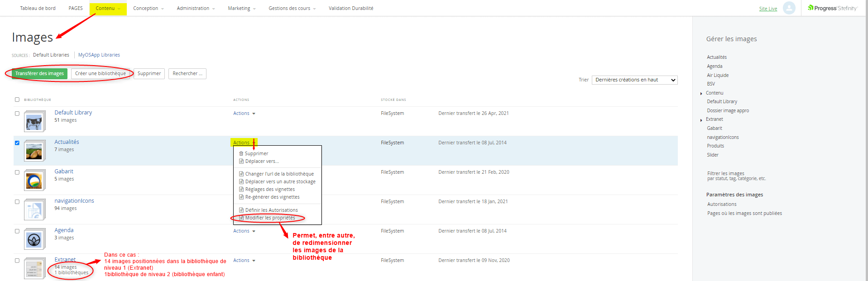Expand the Extranet tree item arrow

tap(701, 120)
